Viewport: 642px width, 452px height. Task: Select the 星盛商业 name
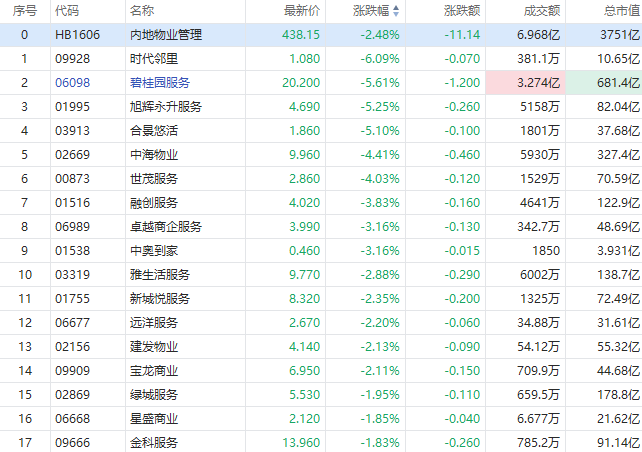[154, 419]
